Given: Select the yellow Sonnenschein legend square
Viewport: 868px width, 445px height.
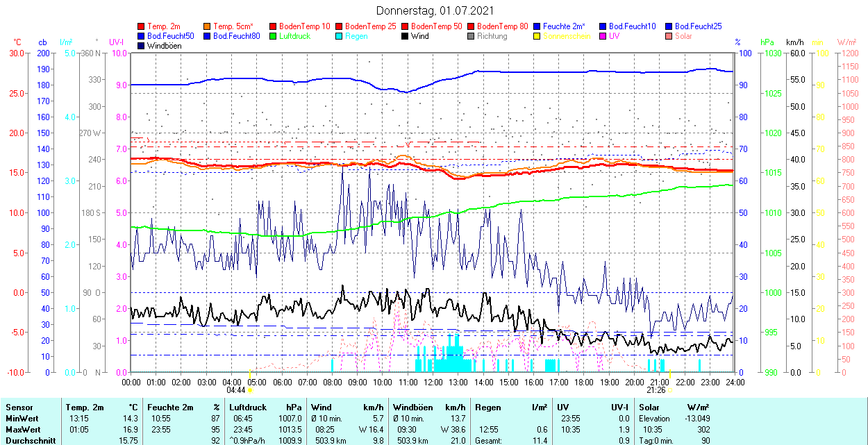Looking at the screenshot, I should [537, 36].
